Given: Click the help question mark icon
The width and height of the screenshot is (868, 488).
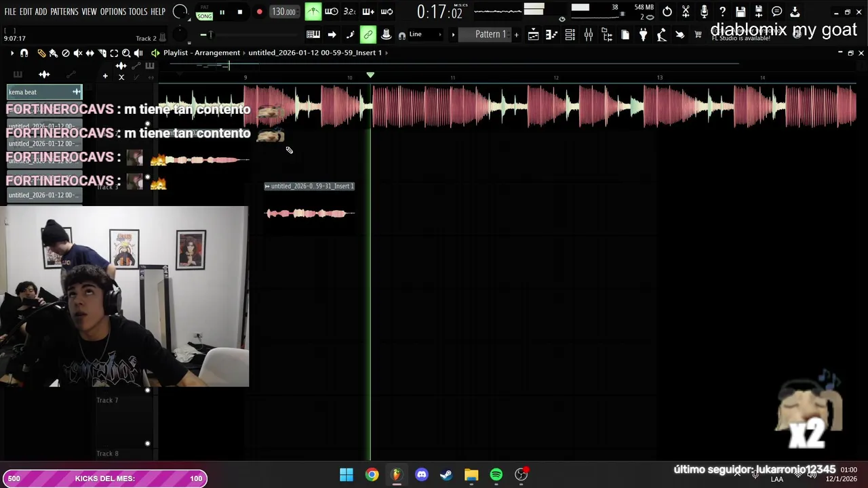Looking at the screenshot, I should pos(722,12).
